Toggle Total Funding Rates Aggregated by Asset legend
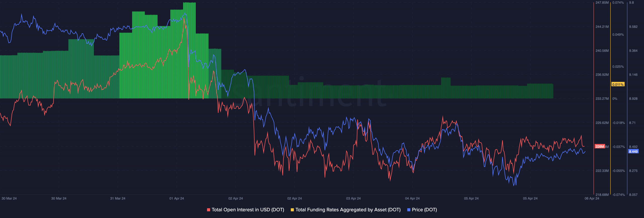The width and height of the screenshot is (644, 218). click(x=348, y=210)
